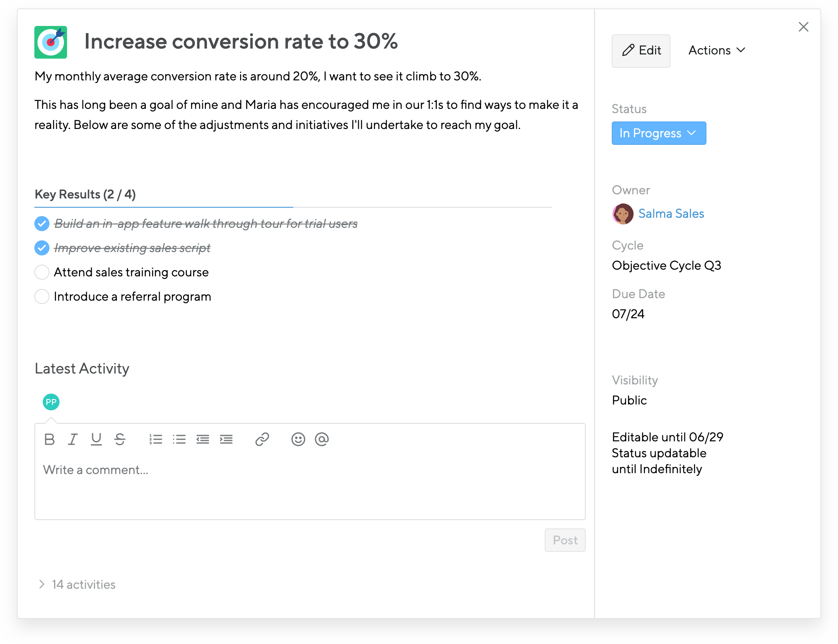
Task: Uncheck the completed 'Improve existing sales script' result
Action: pyautogui.click(x=41, y=248)
